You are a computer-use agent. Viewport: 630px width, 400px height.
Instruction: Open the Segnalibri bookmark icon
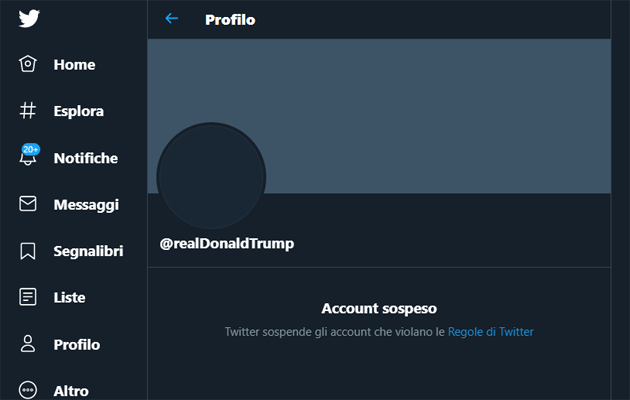pos(28,251)
